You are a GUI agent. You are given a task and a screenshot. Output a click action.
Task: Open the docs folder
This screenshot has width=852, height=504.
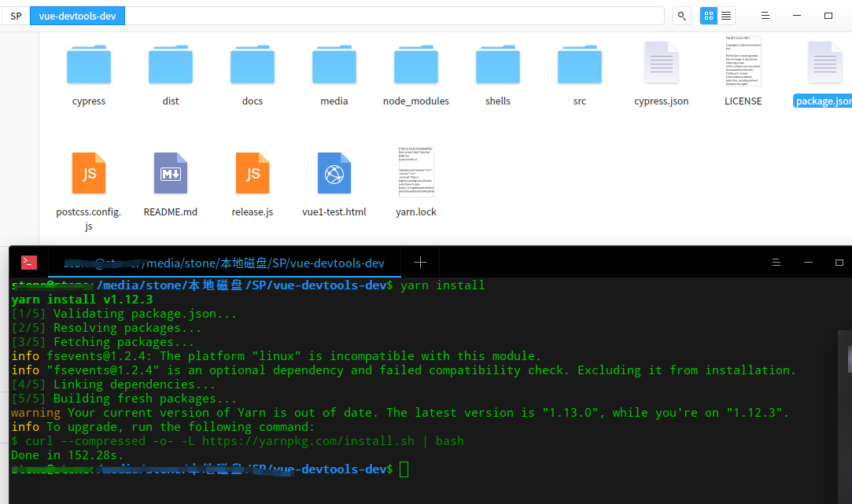pos(252,64)
